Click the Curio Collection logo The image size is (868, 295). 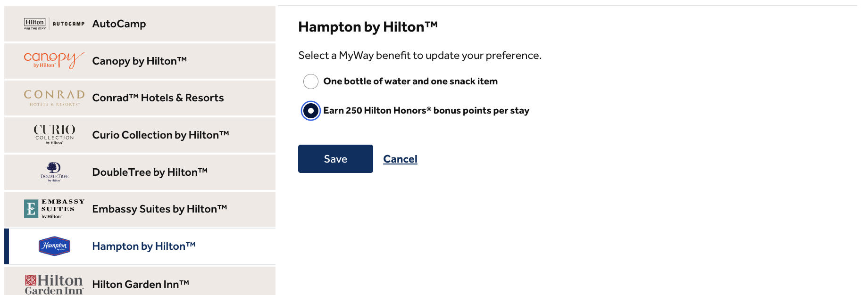pyautogui.click(x=53, y=135)
